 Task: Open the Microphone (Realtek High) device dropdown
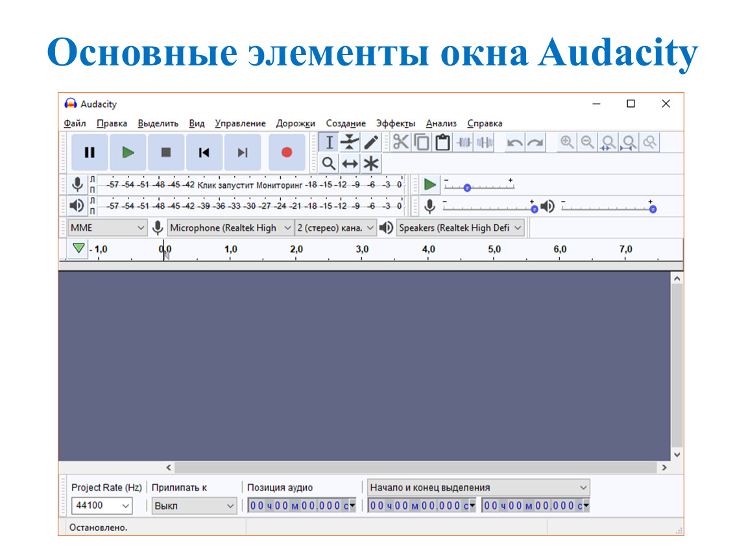[230, 227]
